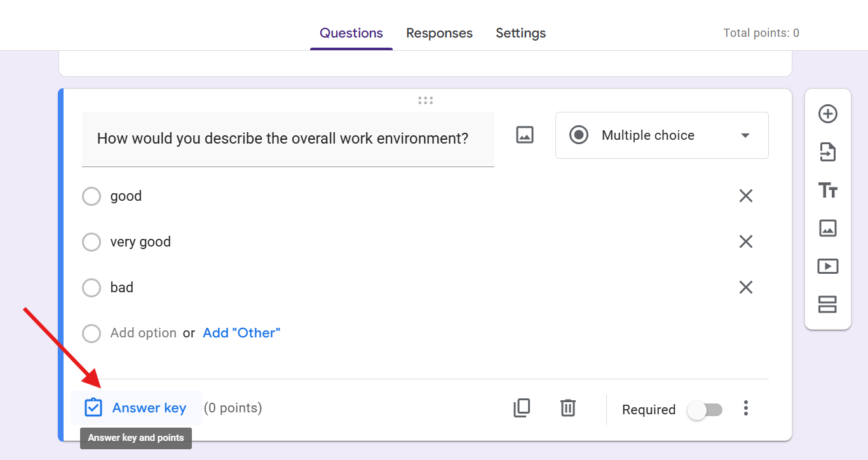This screenshot has width=868, height=460.
Task: Switch to the Responses tab
Action: [439, 33]
